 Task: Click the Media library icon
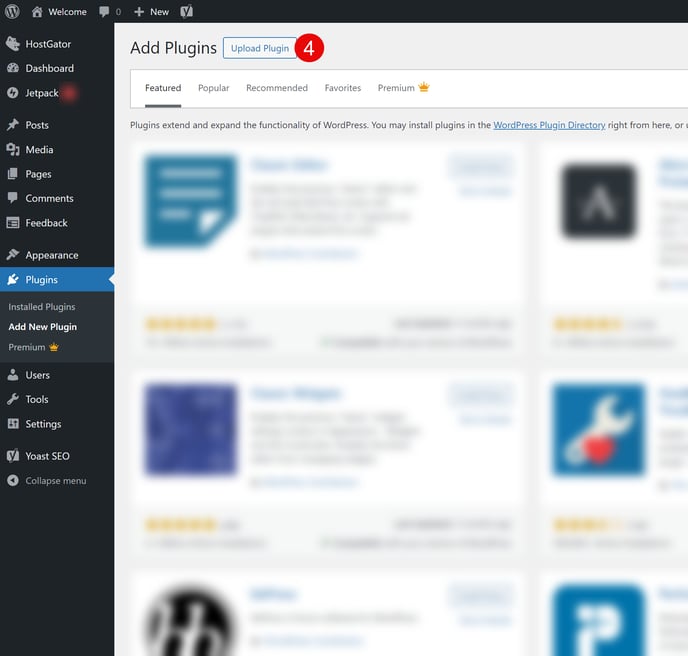click(x=13, y=150)
